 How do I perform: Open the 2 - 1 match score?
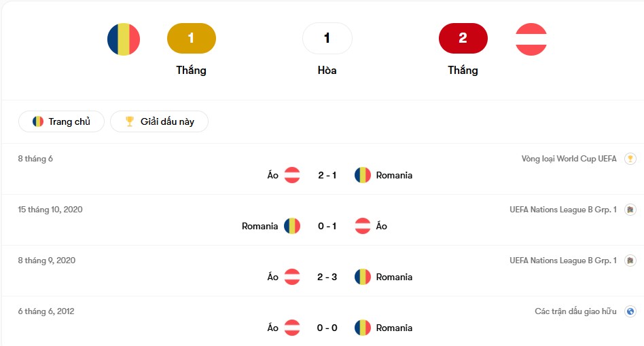point(327,175)
